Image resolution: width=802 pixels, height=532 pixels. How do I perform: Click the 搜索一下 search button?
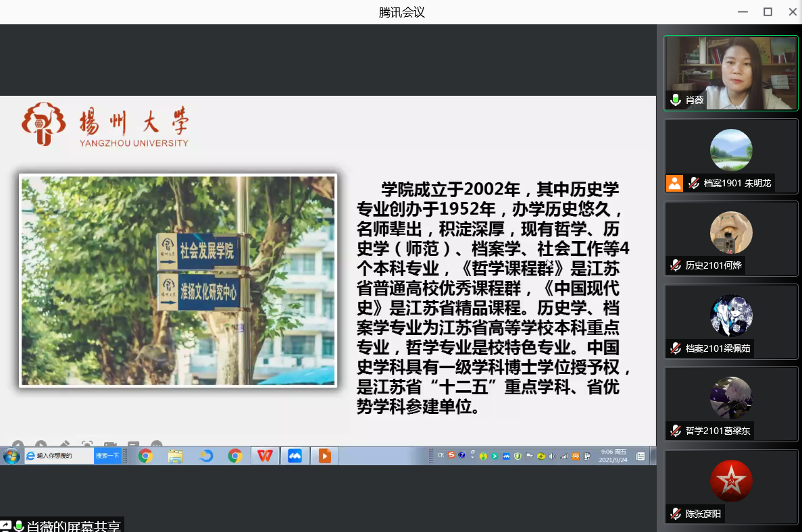[x=107, y=456]
